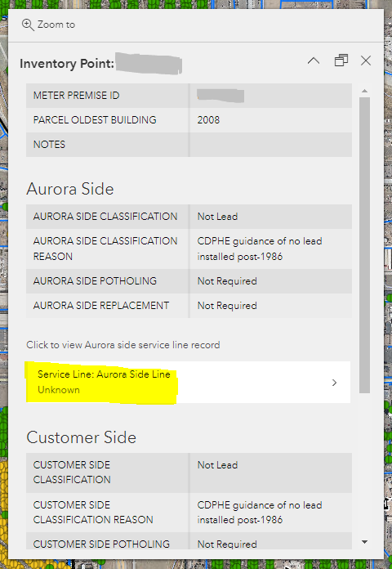Viewport: 392px width, 569px height.
Task: Click the NOTES field label
Action: coord(49,145)
